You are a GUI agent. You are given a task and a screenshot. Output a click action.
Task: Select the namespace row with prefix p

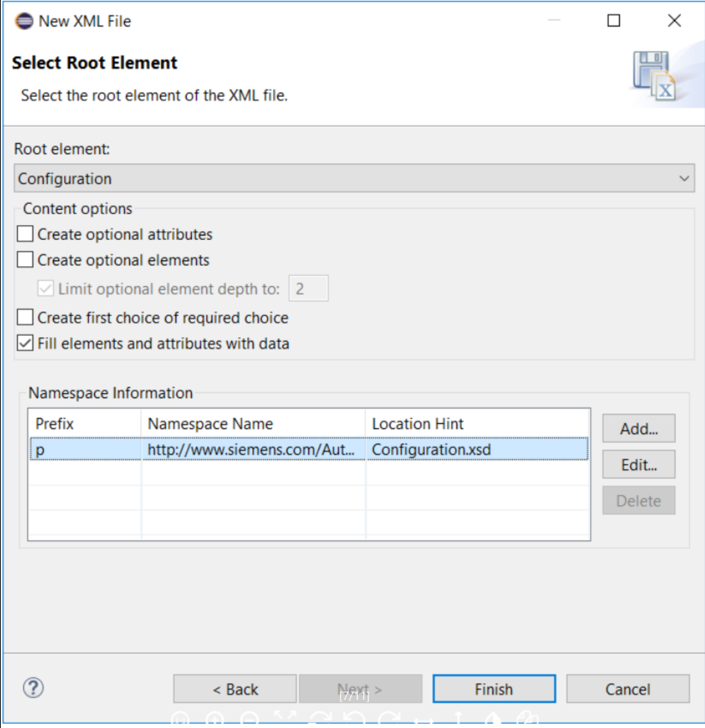tap(309, 449)
